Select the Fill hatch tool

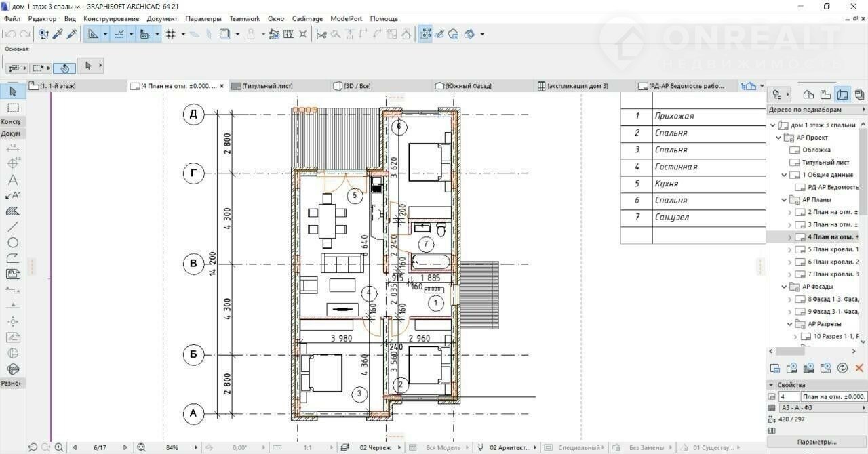pyautogui.click(x=12, y=211)
